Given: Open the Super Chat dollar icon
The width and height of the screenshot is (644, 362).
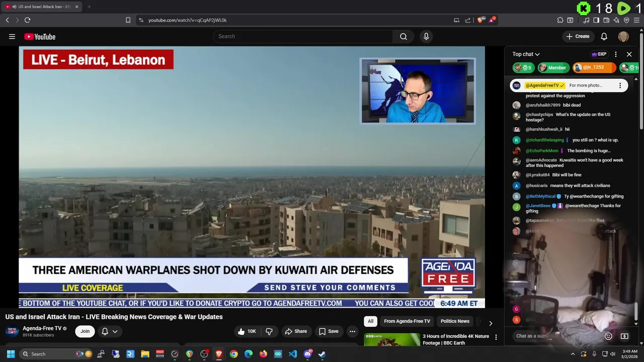Looking at the screenshot, I should [624, 336].
